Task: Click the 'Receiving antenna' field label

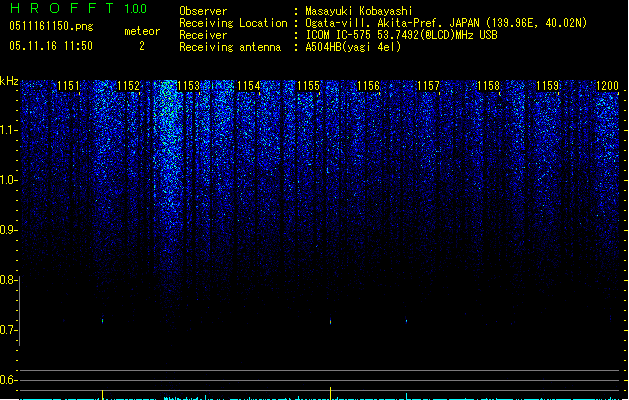Action: point(230,47)
